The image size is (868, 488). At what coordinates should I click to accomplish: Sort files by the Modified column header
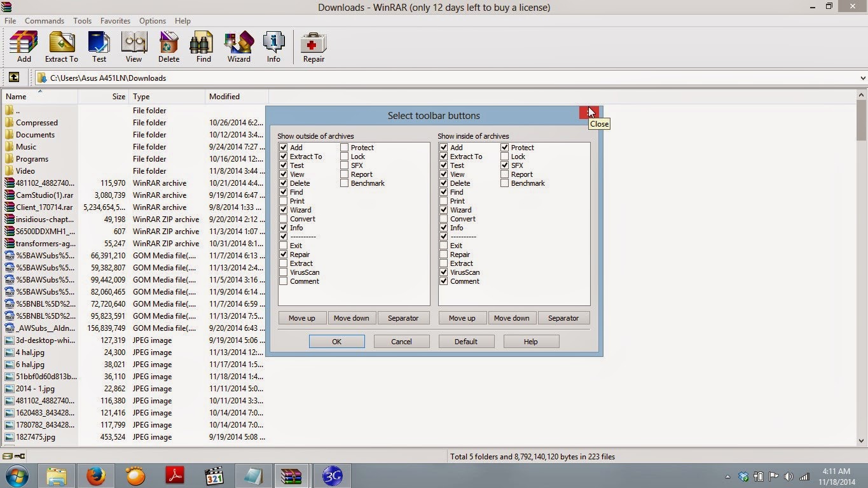[x=237, y=97]
